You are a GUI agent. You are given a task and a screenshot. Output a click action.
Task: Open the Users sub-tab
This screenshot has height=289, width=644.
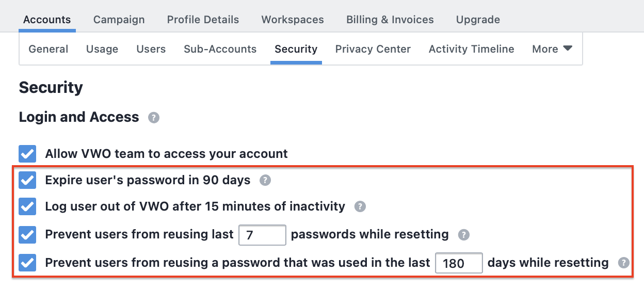tap(151, 49)
